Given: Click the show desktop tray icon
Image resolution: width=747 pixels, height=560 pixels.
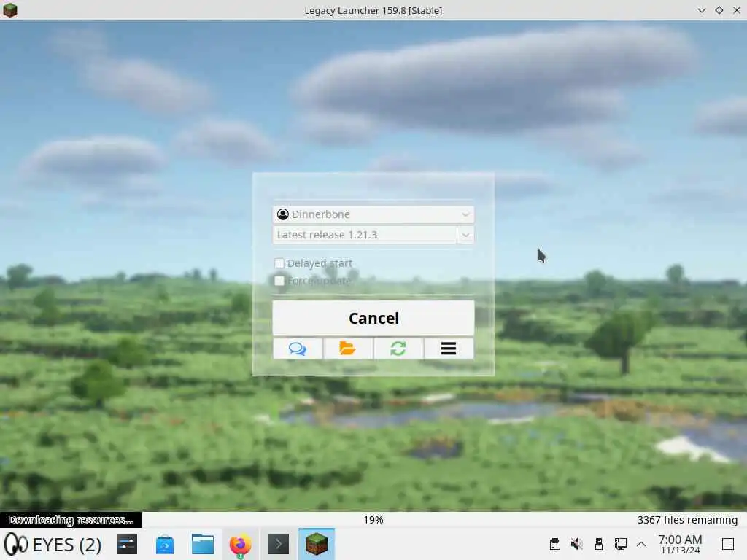Looking at the screenshot, I should (x=728, y=544).
